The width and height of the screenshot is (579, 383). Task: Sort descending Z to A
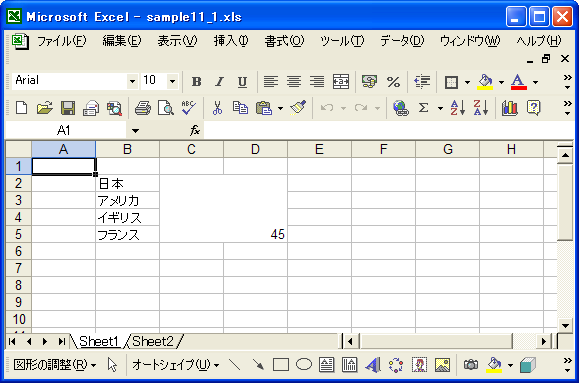point(481,108)
